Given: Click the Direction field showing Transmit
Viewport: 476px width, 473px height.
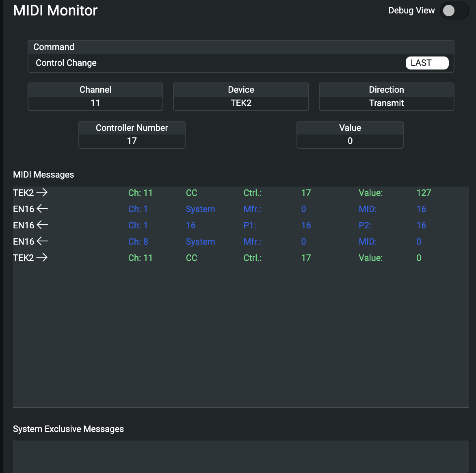Looking at the screenshot, I should point(386,103).
